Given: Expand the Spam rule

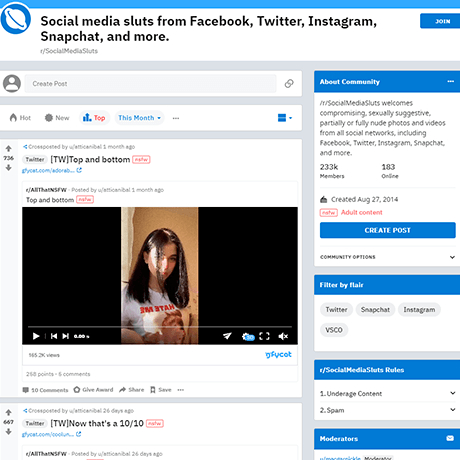Looking at the screenshot, I should point(388,410).
